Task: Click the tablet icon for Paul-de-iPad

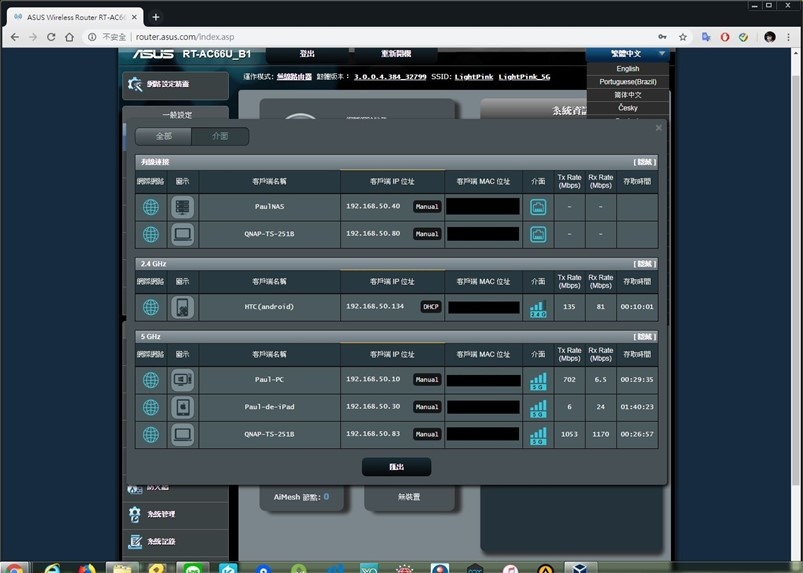Action: click(182, 407)
